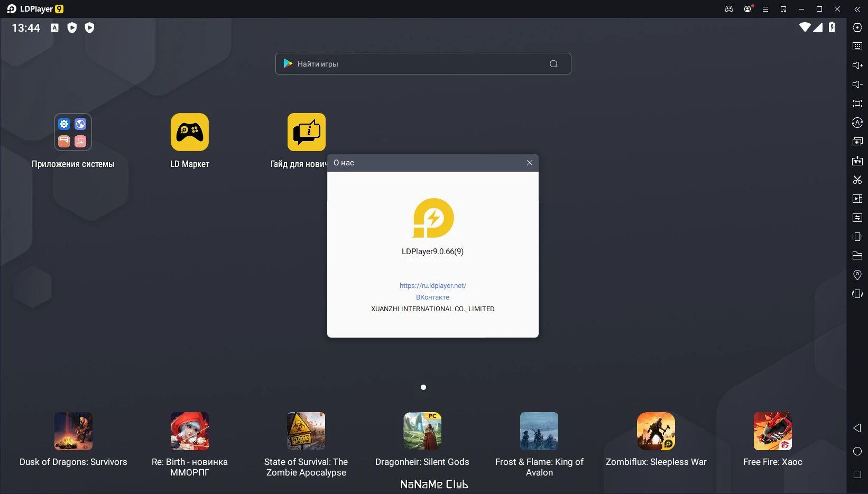The width and height of the screenshot is (868, 494).
Task: Click the home screen page indicator dot
Action: (423, 387)
